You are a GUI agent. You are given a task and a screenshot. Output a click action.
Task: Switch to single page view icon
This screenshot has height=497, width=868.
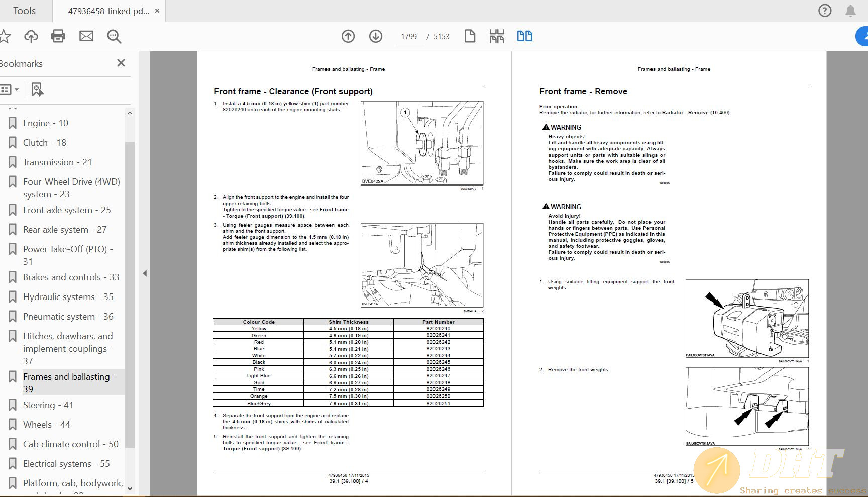(x=470, y=36)
